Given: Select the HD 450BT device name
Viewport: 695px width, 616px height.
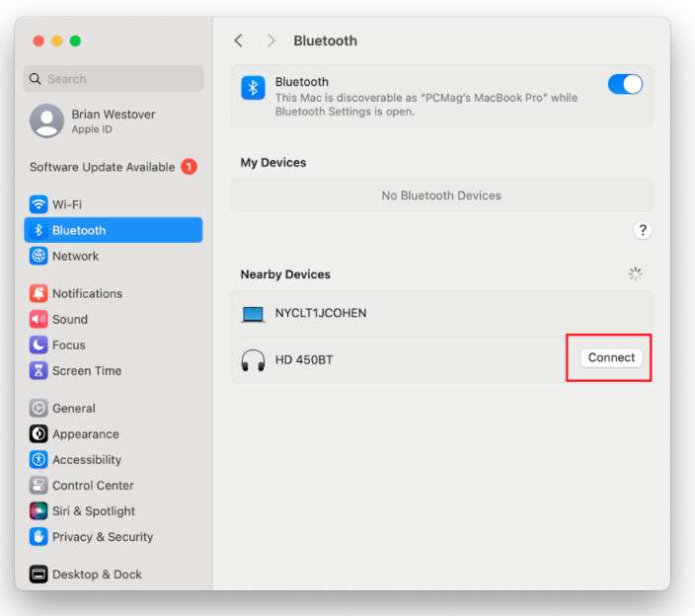Looking at the screenshot, I should click(304, 360).
